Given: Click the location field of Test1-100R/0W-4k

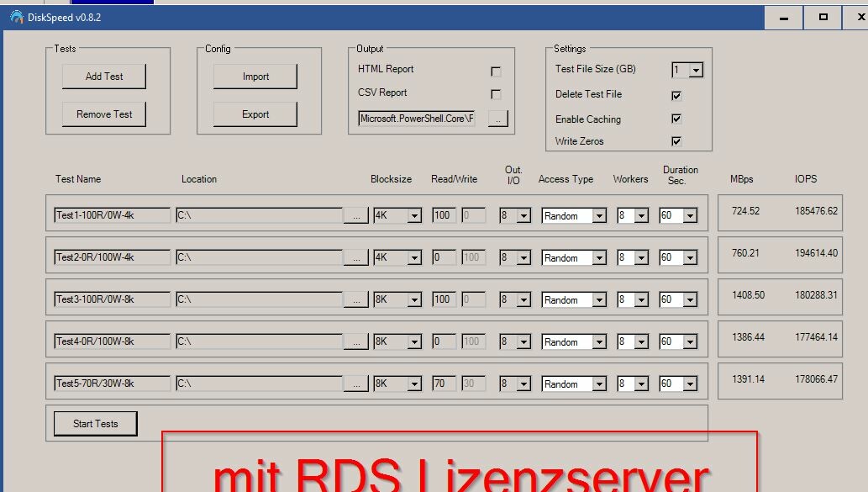Looking at the screenshot, I should coord(259,215).
